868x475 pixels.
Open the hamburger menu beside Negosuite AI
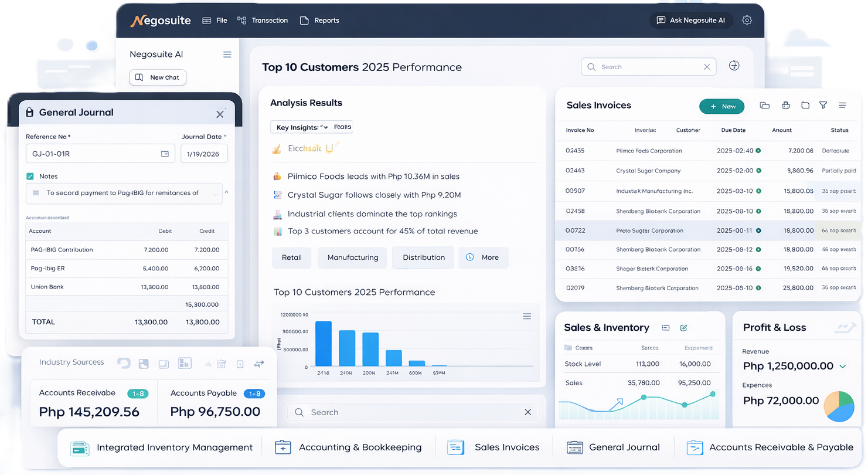pyautogui.click(x=227, y=55)
